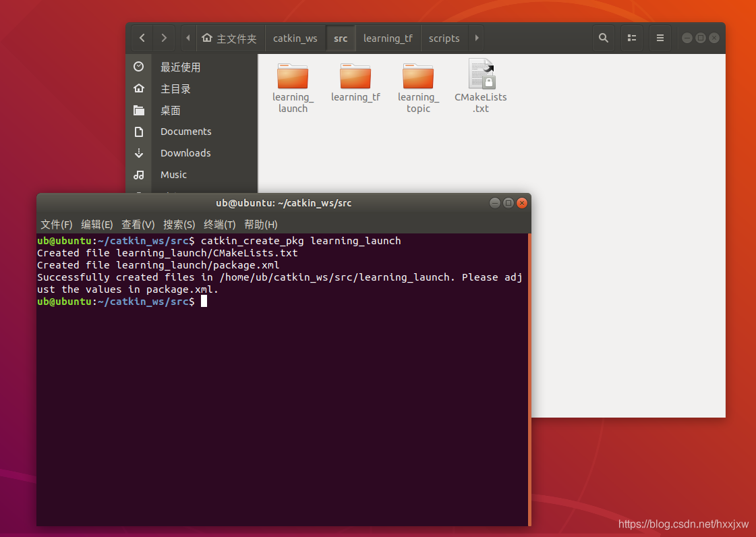Screen dimensions: 756x537
Task: Click the Music note icon in sidebar
Action: pyautogui.click(x=139, y=175)
